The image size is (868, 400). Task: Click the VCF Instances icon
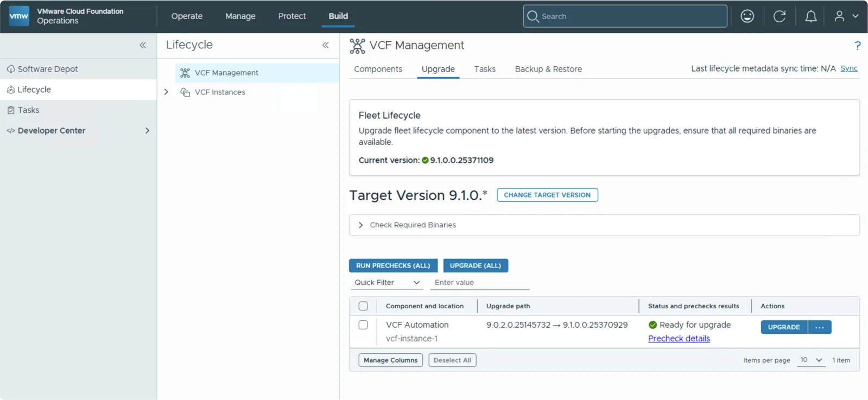point(185,92)
